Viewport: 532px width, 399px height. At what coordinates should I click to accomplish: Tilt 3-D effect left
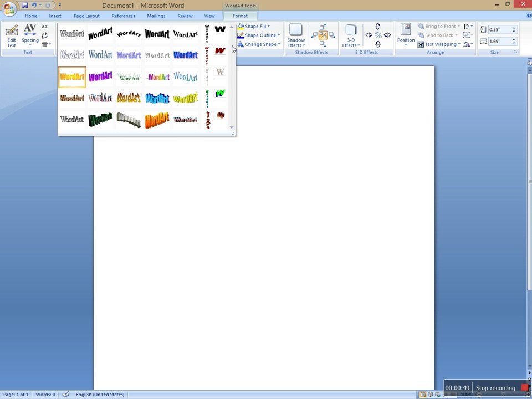(x=369, y=35)
